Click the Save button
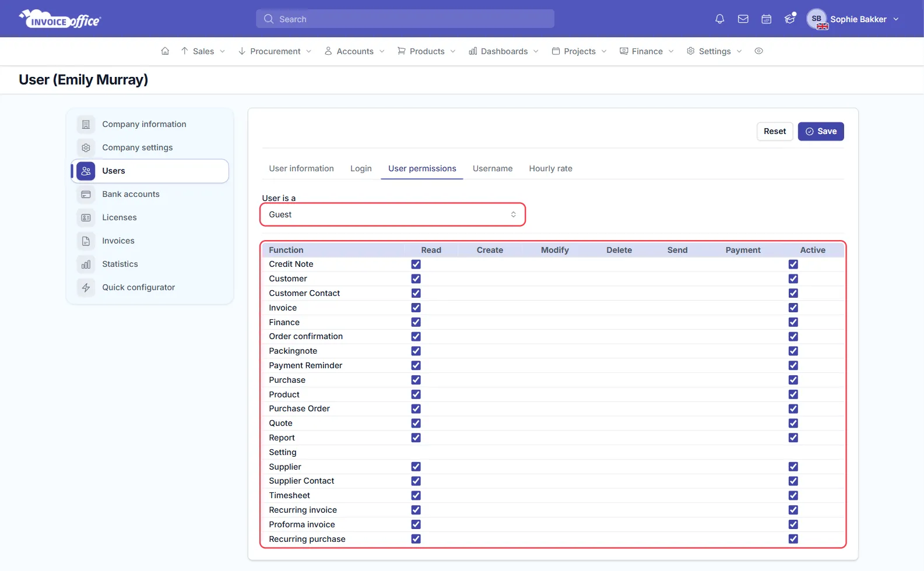This screenshot has width=924, height=571. pos(821,132)
